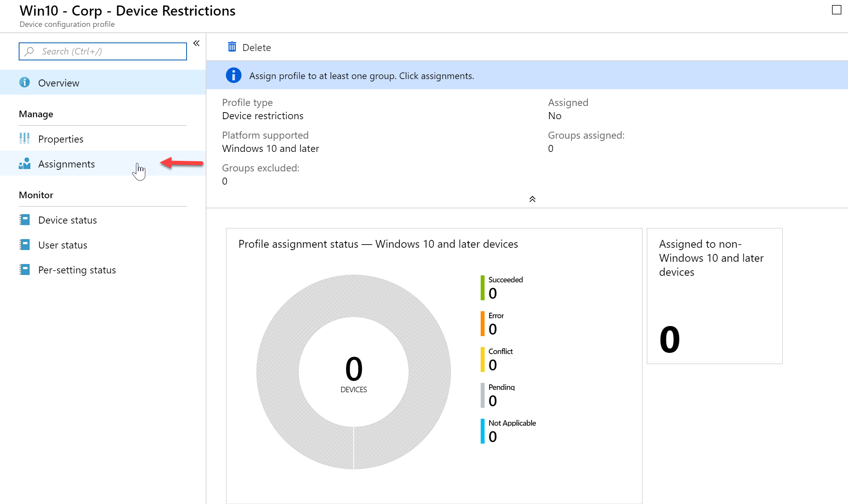The width and height of the screenshot is (848, 504).
Task: Click the donut chart devices ring
Action: [354, 297]
